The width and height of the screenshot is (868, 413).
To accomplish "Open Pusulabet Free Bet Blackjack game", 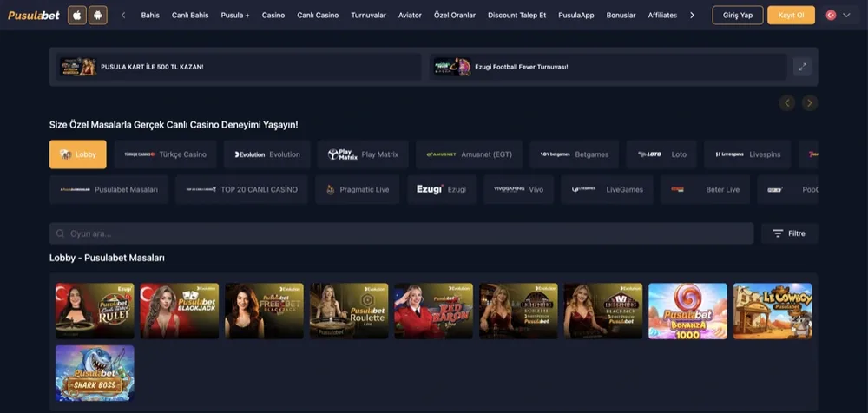I will pos(264,311).
